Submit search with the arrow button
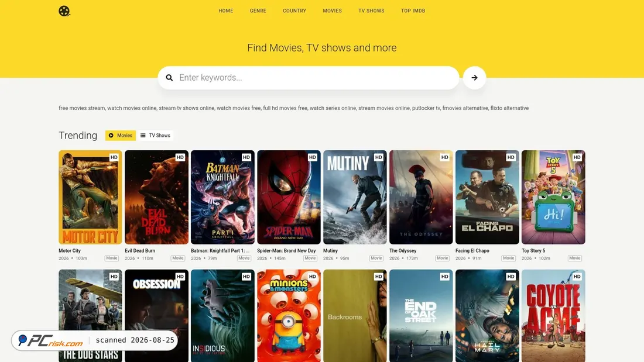This screenshot has width=644, height=362. 474,78
